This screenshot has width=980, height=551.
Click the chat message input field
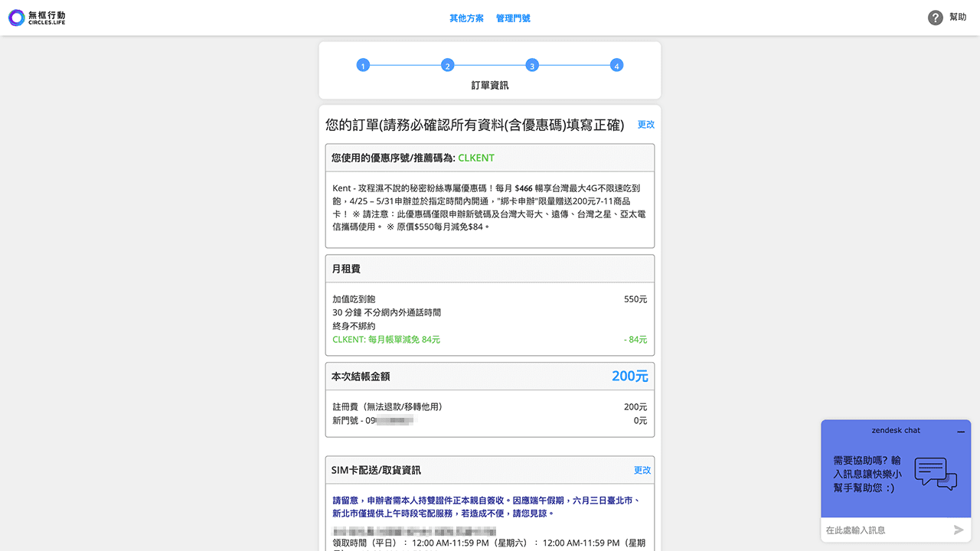880,529
